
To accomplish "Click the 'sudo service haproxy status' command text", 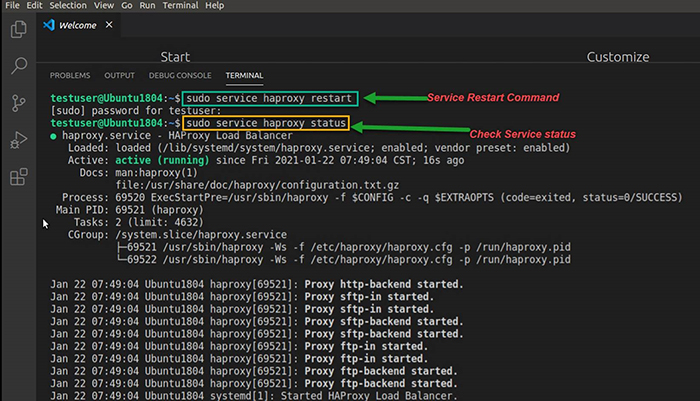I will click(x=264, y=123).
